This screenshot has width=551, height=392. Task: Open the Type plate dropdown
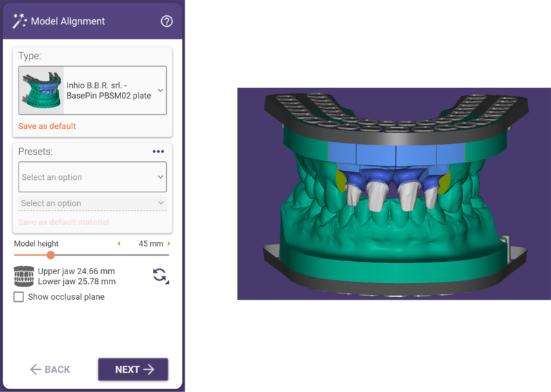pyautogui.click(x=92, y=90)
